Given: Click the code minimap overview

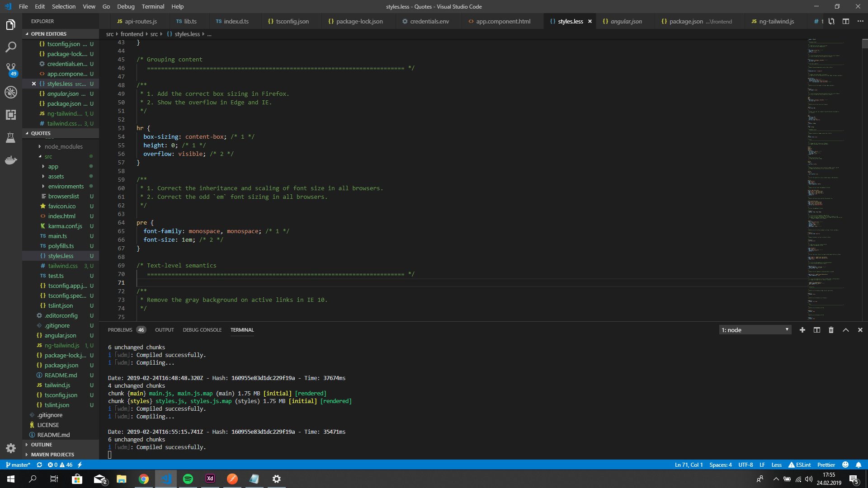Looking at the screenshot, I should coord(825,181).
